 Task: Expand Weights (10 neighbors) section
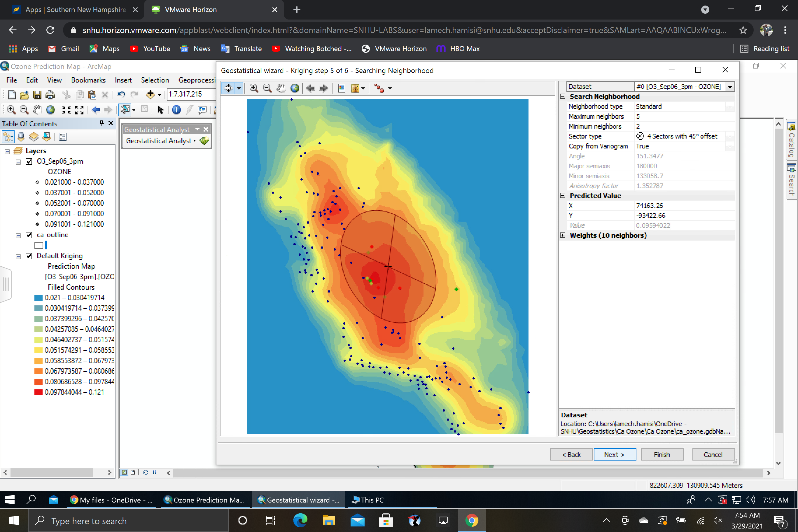(563, 235)
